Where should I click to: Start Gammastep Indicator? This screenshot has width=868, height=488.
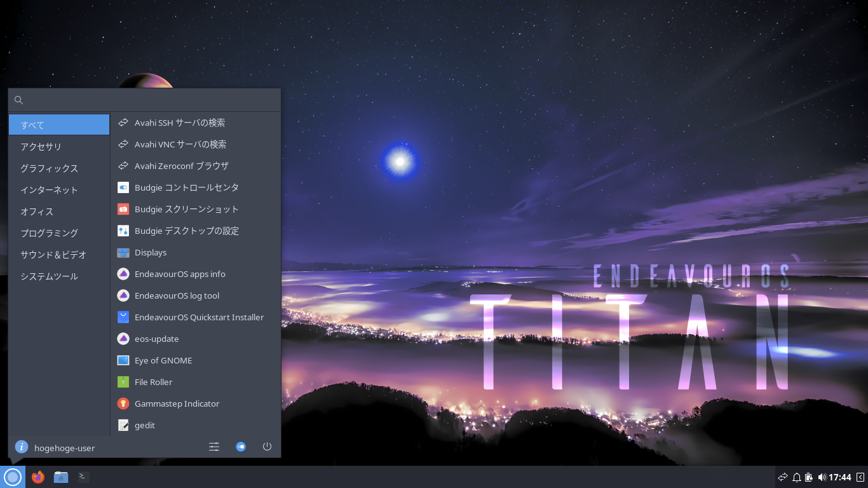pos(196,403)
